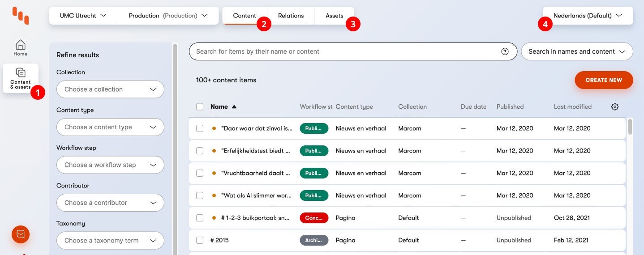Check the "# 2015" item checkbox
644x255 pixels.
click(200, 240)
